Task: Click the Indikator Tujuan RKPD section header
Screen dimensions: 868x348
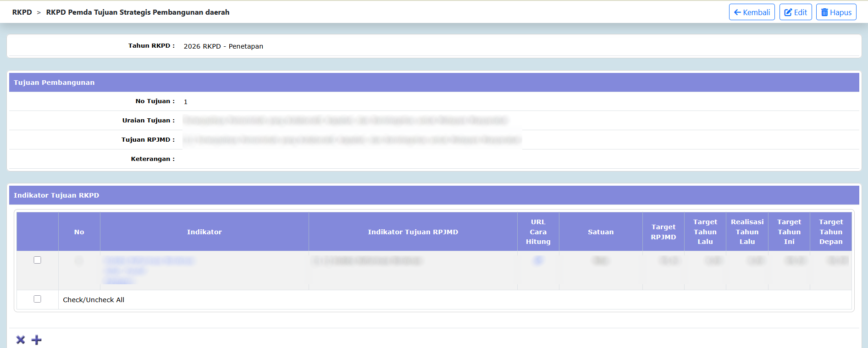Action: [56, 195]
